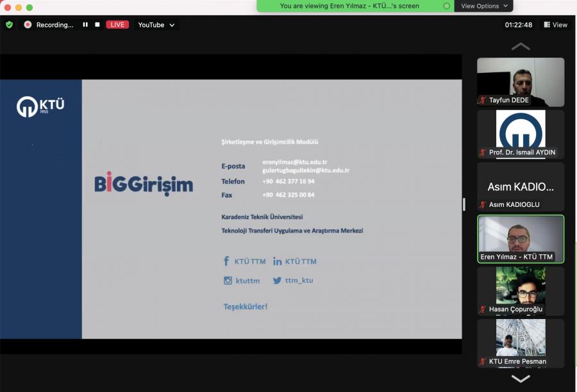Show more participants with down chevron
This screenshot has width=577, height=392.
[x=521, y=379]
